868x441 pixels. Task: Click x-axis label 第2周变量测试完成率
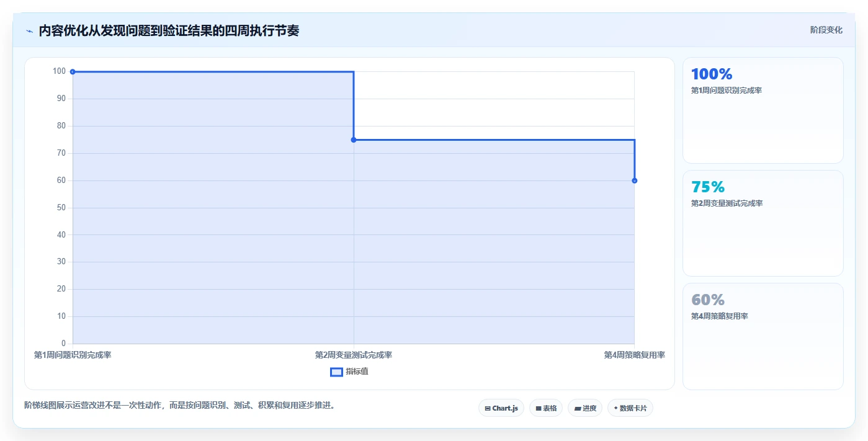click(354, 355)
